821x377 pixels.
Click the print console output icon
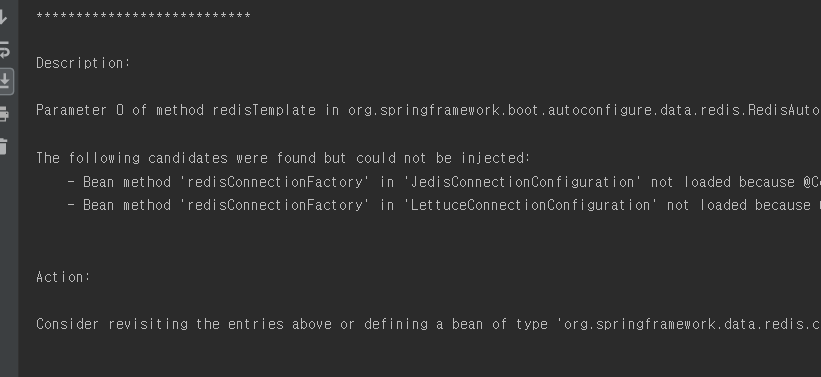(x=4, y=114)
